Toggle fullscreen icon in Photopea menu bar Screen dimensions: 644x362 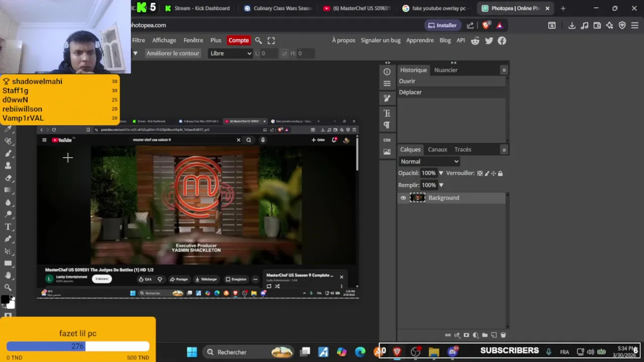pyautogui.click(x=271, y=40)
